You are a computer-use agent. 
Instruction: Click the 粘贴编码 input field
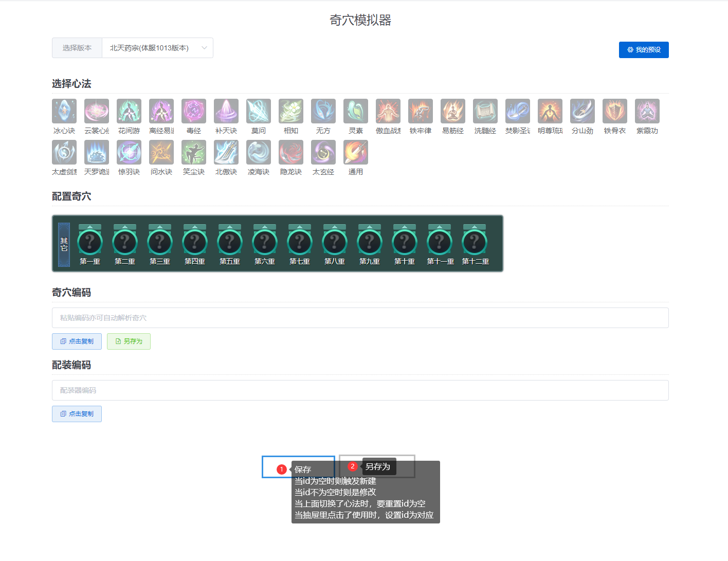[360, 318]
